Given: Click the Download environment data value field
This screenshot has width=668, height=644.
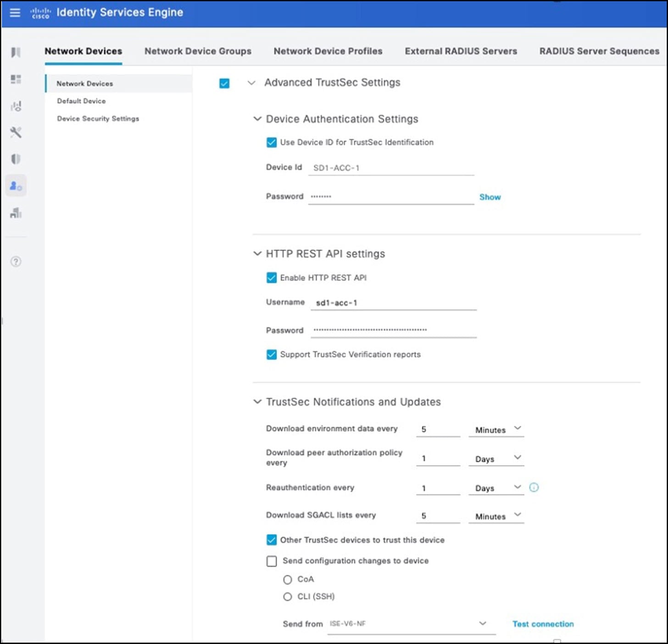Looking at the screenshot, I should tap(438, 430).
